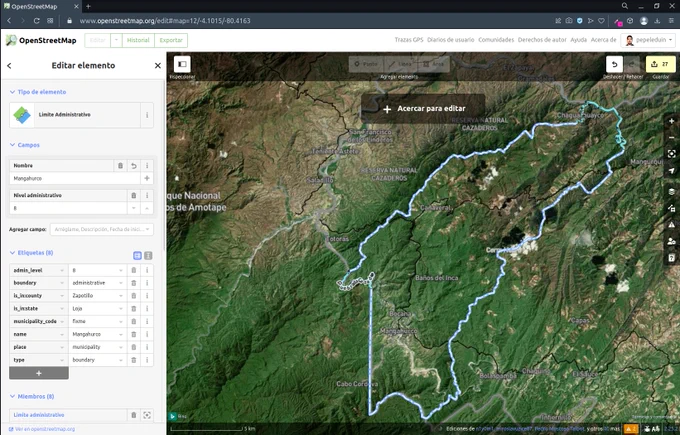This screenshot has width=680, height=435.
Task: Switch tags to text view
Action: click(x=148, y=255)
